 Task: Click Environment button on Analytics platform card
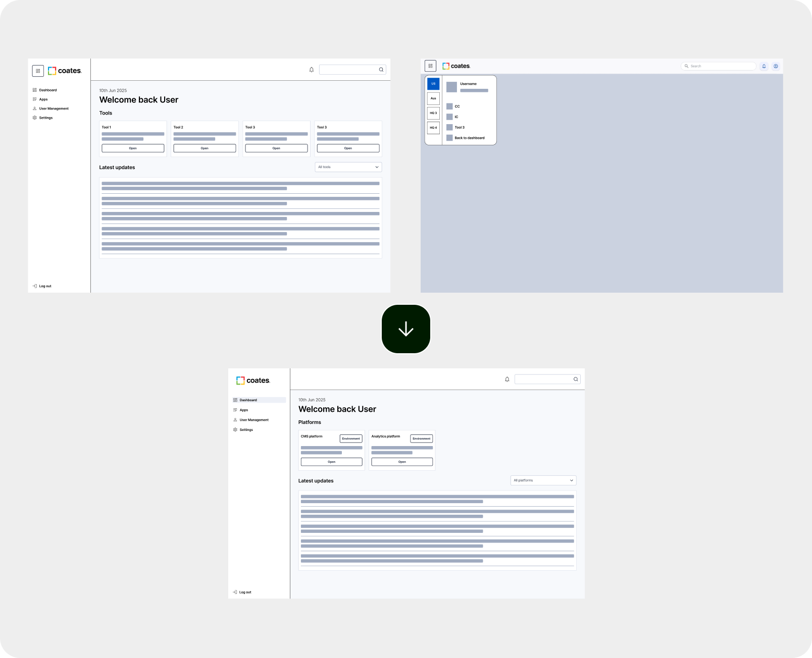coord(422,438)
